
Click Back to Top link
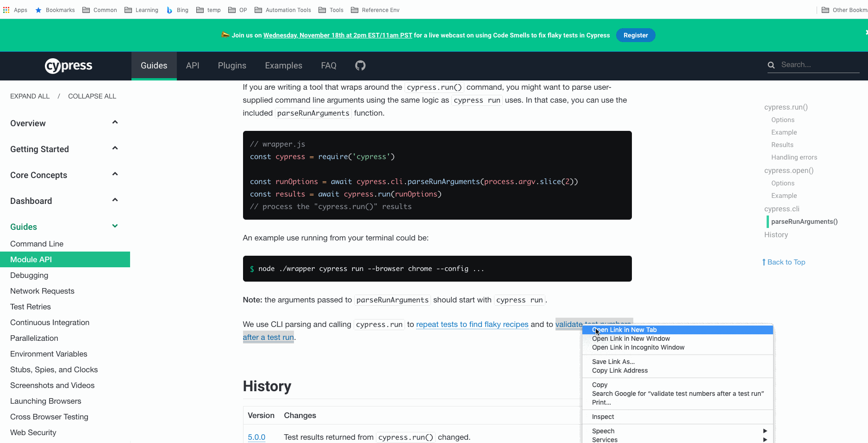[784, 262]
